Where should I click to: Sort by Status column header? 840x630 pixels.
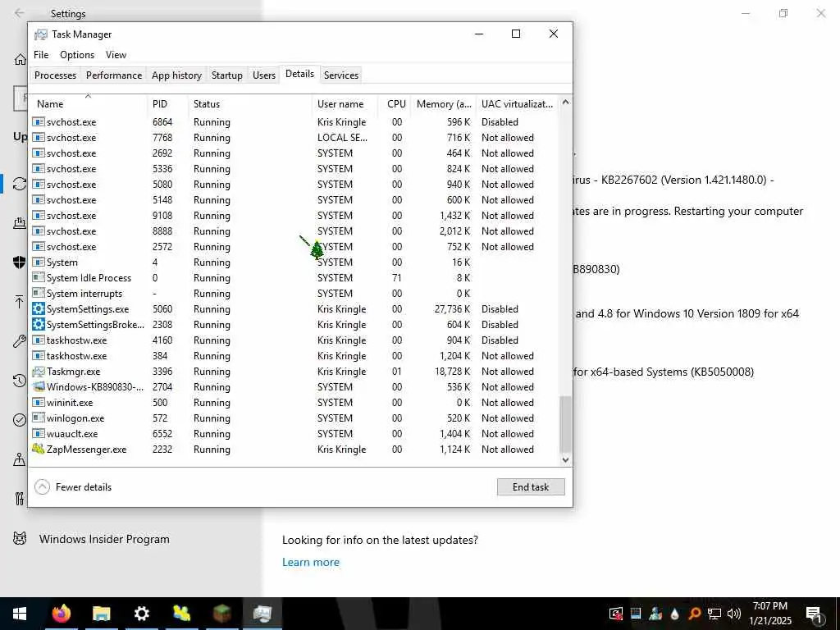click(x=249, y=103)
